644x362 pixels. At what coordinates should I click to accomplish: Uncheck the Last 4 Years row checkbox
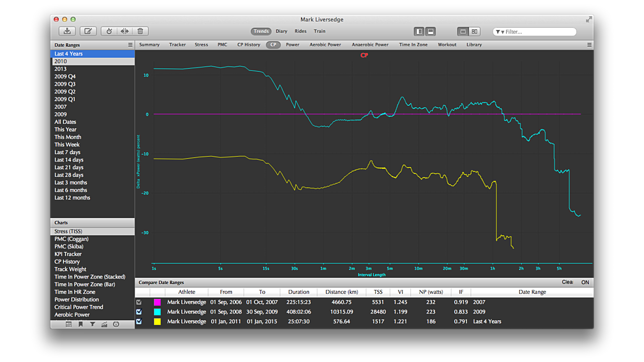[139, 322]
